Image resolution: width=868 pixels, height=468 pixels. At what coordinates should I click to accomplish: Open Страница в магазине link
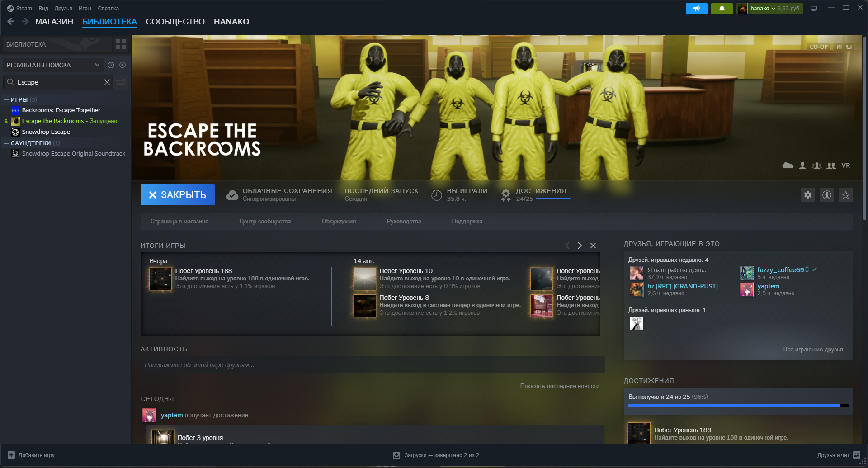pos(179,222)
